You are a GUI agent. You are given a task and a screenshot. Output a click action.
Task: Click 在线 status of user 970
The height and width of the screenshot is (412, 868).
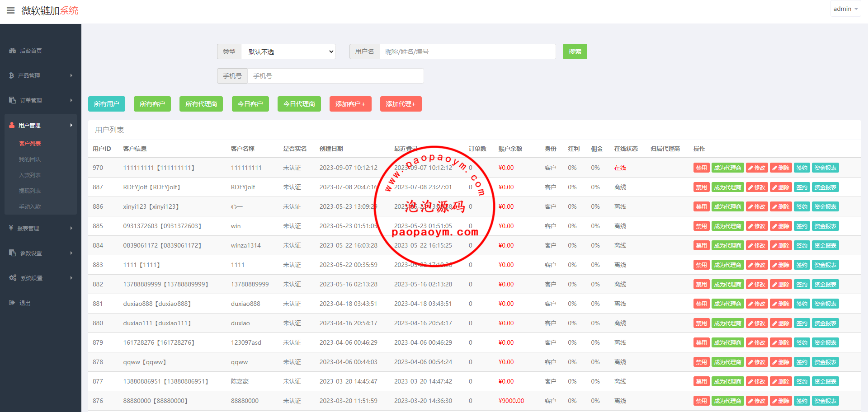click(620, 168)
